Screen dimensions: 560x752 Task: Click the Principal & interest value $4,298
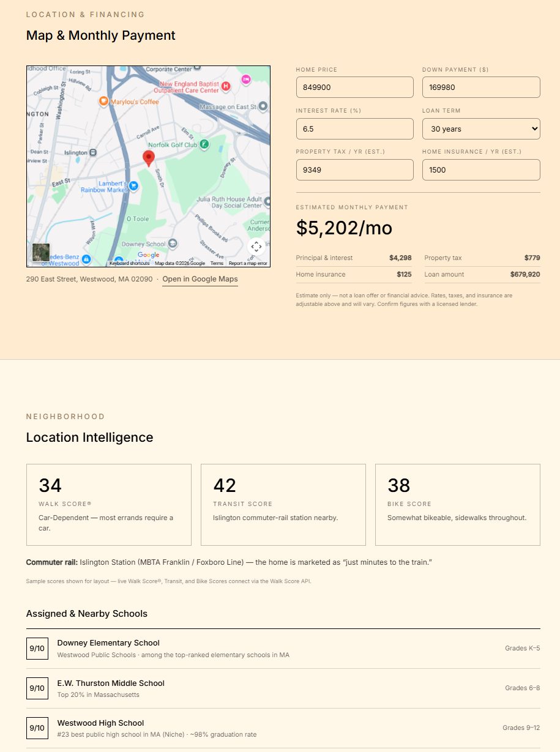(x=400, y=258)
